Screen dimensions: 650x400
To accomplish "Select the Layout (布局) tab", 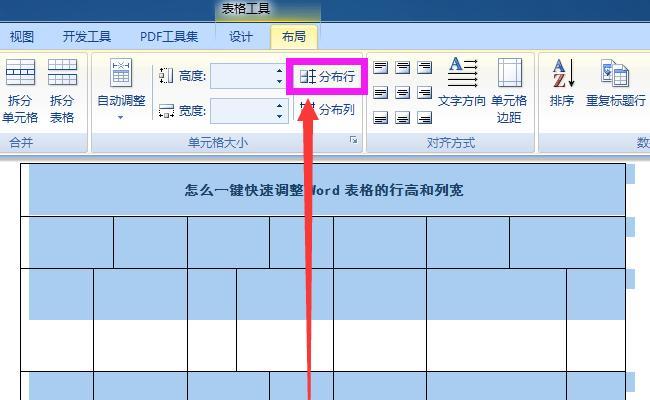I will click(294, 36).
